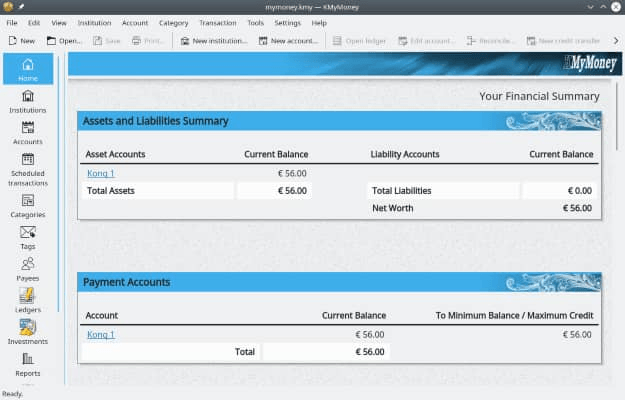Open Scheduled transactions view

28,170
